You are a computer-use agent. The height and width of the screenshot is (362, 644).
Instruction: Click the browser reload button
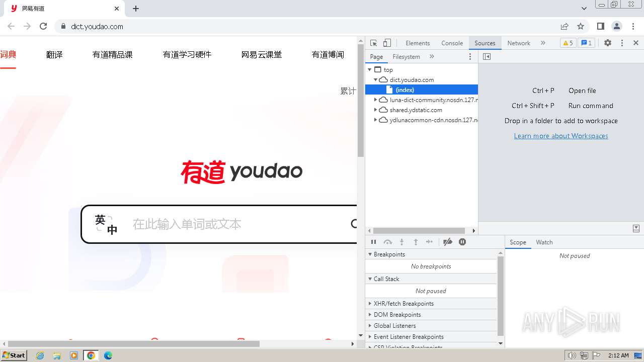(x=43, y=26)
